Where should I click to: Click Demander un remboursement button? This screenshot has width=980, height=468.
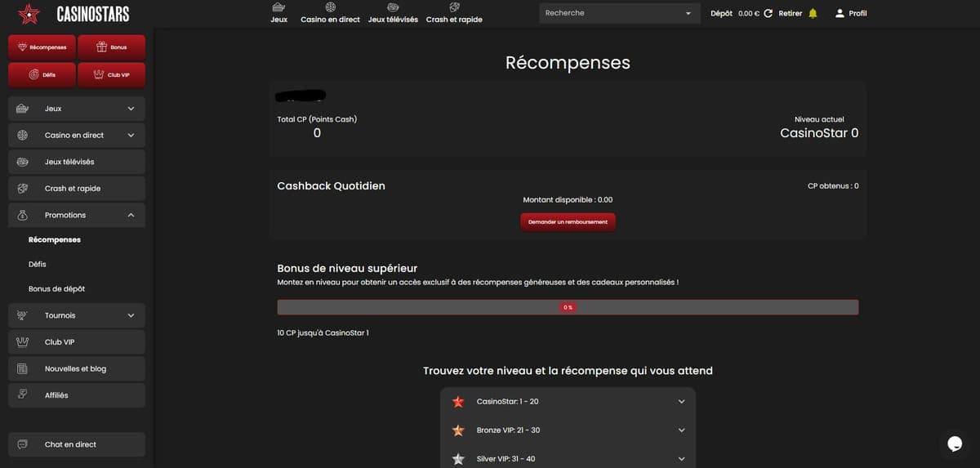[x=568, y=221]
